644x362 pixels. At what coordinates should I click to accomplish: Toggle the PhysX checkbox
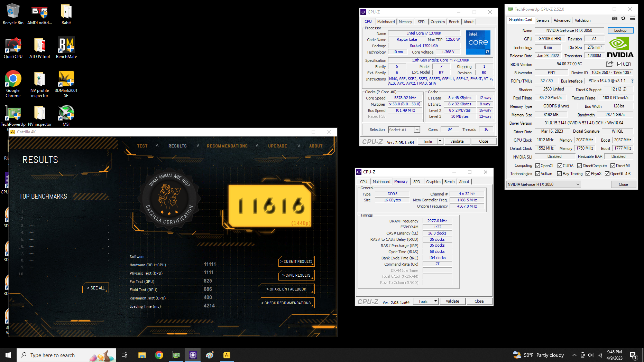point(588,174)
